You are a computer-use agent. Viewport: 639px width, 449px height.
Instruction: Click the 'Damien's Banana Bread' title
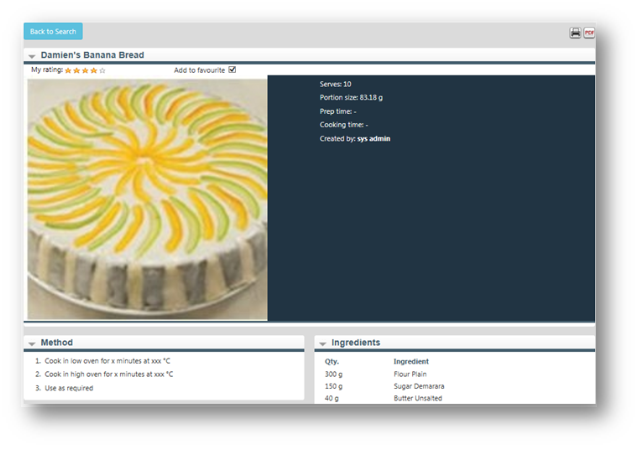(93, 55)
